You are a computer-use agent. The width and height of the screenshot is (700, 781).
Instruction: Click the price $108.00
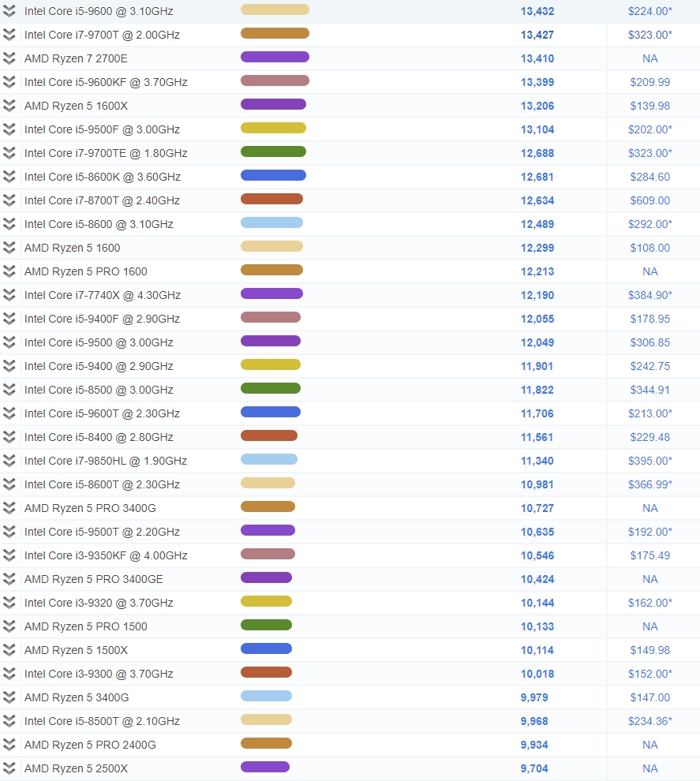[x=649, y=248]
